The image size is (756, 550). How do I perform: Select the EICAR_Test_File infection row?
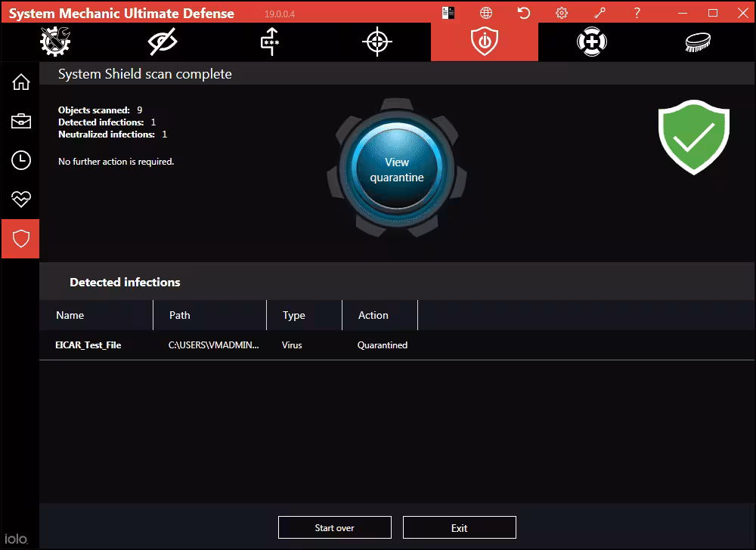tap(397, 345)
